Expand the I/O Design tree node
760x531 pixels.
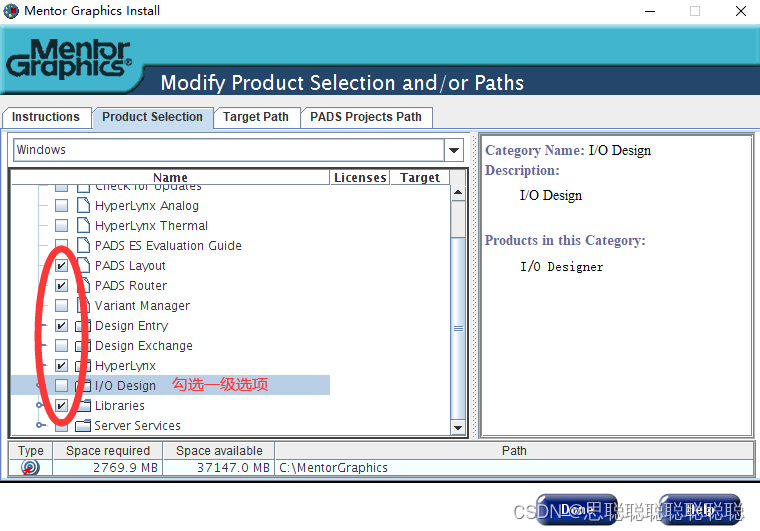41,385
